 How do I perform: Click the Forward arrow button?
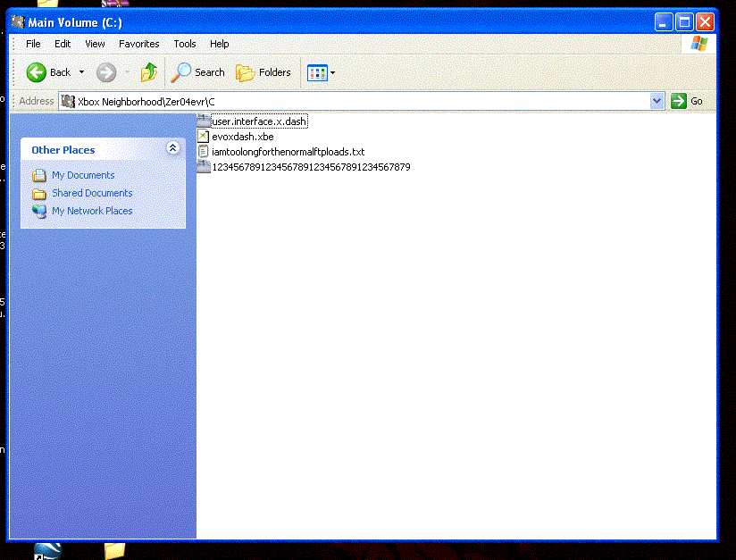click(x=106, y=72)
